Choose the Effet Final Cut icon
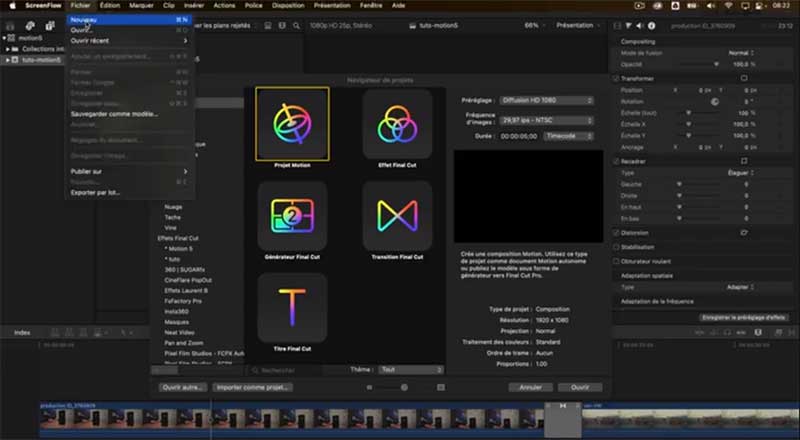Image resolution: width=800 pixels, height=440 pixels. (397, 124)
